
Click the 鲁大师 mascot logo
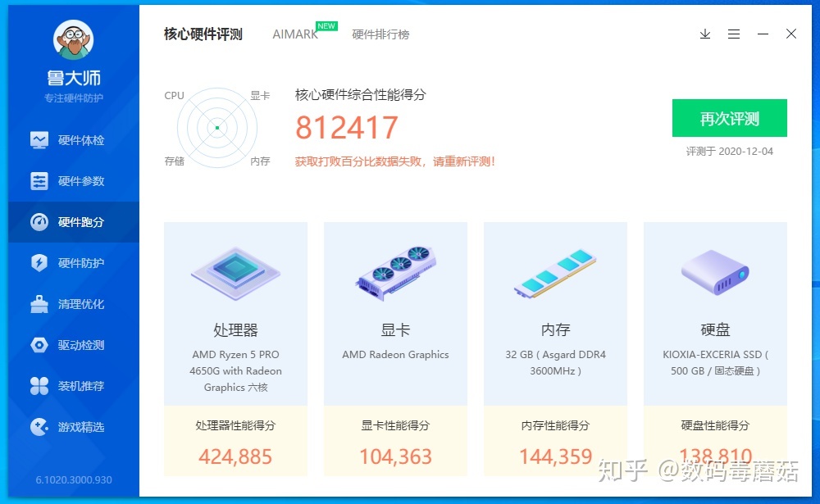(73, 38)
